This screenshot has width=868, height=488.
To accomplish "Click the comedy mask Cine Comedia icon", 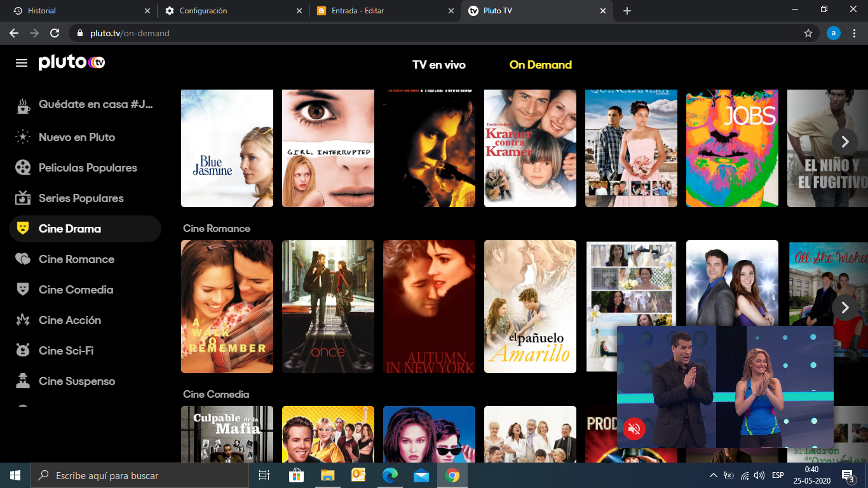I will (x=23, y=289).
